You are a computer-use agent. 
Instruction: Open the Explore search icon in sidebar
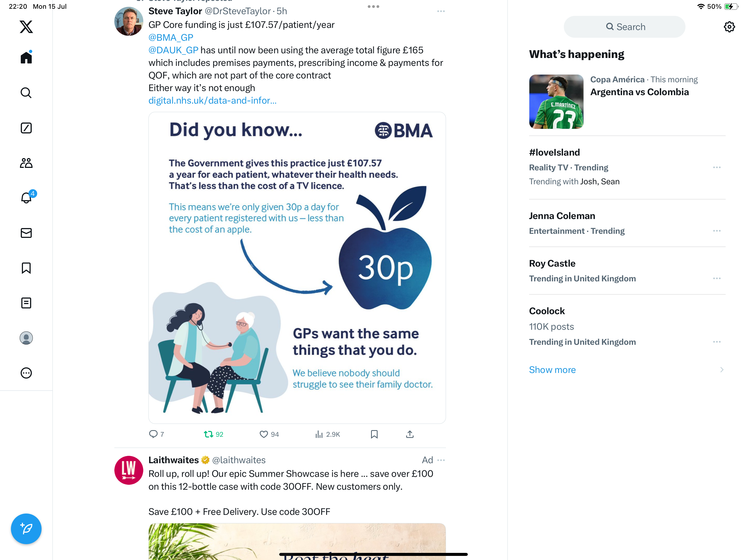click(x=26, y=92)
